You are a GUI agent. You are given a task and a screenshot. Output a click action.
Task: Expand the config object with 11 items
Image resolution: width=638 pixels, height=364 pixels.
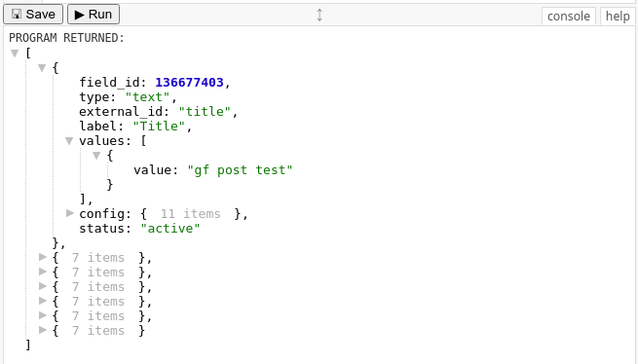pos(69,213)
